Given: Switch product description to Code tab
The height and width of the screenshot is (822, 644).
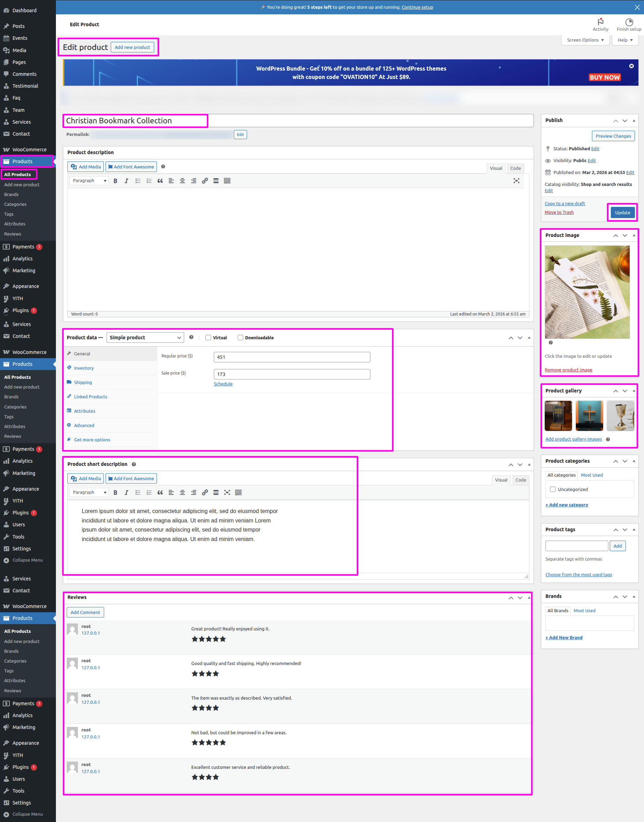Looking at the screenshot, I should point(515,168).
